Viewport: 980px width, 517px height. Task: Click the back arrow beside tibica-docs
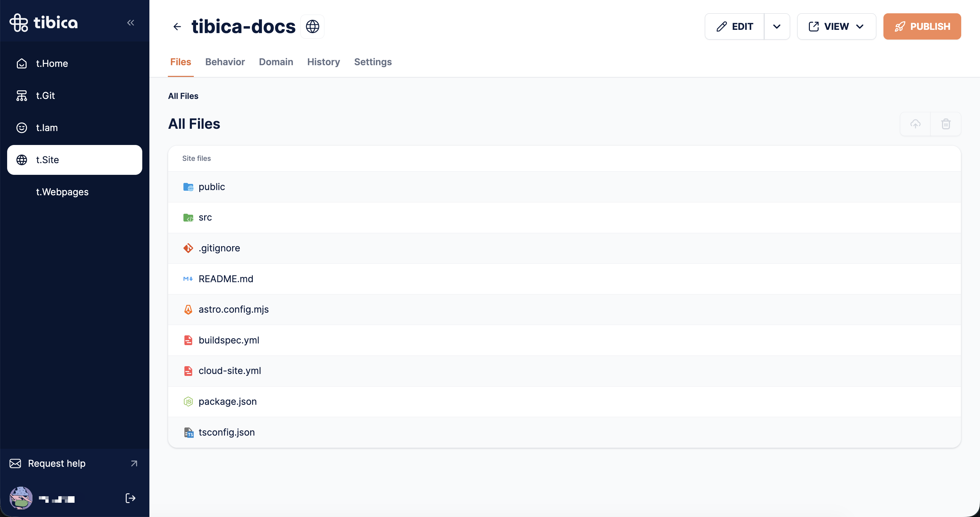[177, 27]
